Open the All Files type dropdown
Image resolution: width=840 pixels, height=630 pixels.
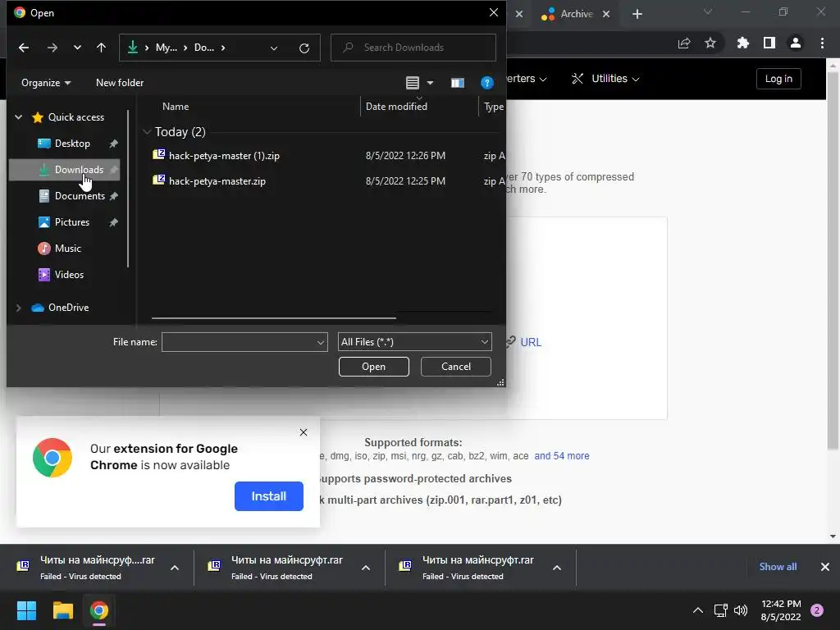pyautogui.click(x=414, y=342)
